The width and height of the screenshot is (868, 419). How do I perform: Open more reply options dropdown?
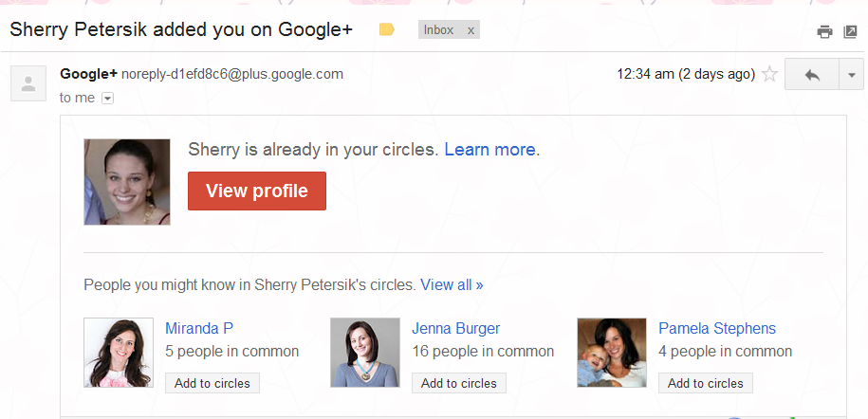tap(851, 75)
